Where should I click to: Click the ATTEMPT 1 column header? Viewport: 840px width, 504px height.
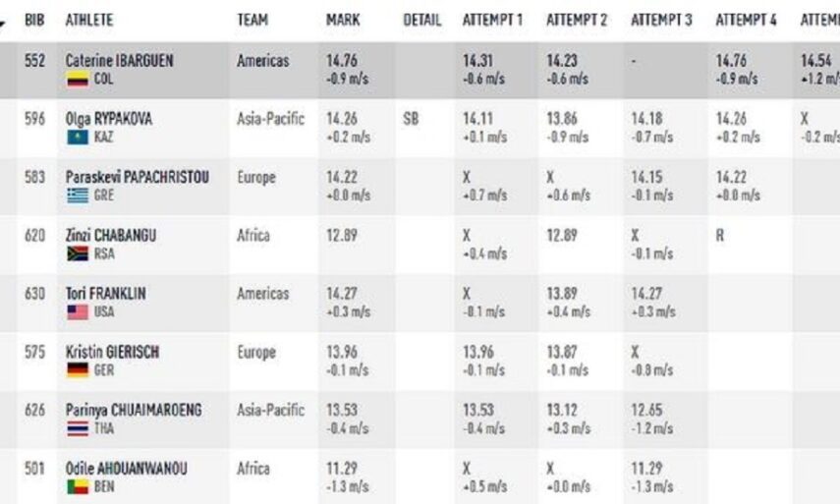coord(493,21)
